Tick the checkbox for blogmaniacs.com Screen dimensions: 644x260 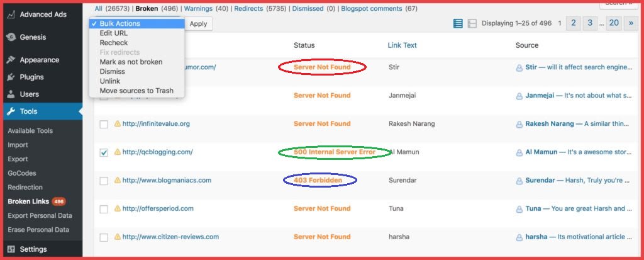[104, 181]
